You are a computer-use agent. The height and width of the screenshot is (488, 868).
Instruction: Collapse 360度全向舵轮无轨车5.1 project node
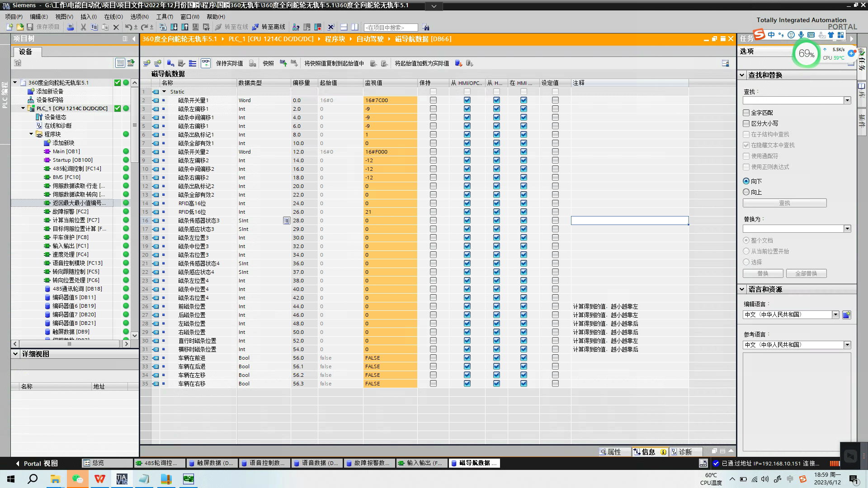coord(15,83)
